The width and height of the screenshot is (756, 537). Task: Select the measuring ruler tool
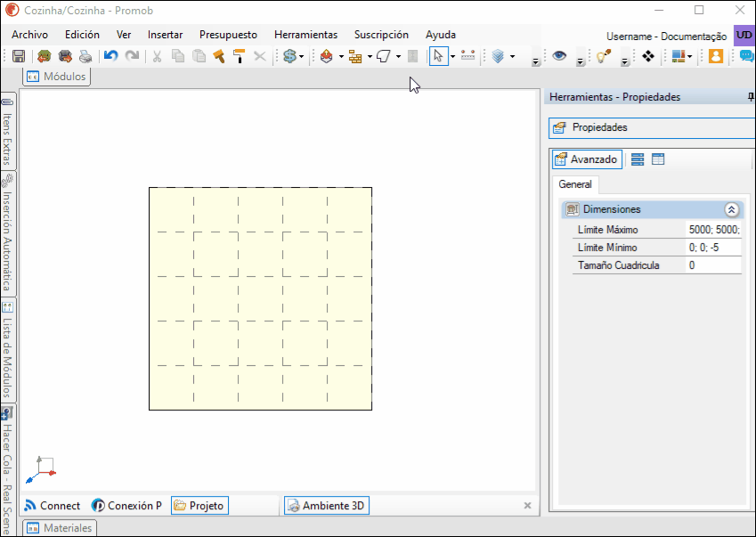coord(467,55)
